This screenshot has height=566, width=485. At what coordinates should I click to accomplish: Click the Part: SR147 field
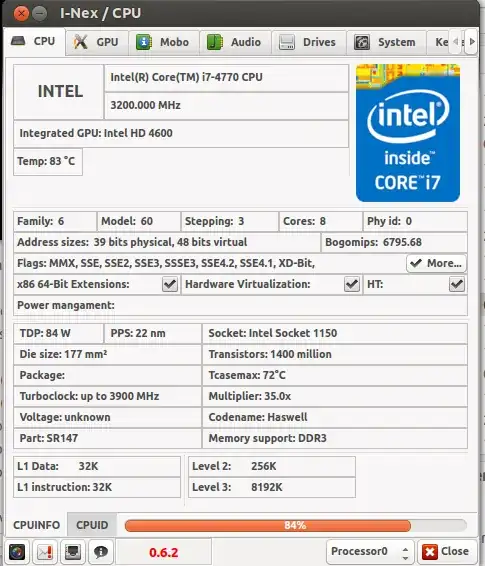[108, 438]
